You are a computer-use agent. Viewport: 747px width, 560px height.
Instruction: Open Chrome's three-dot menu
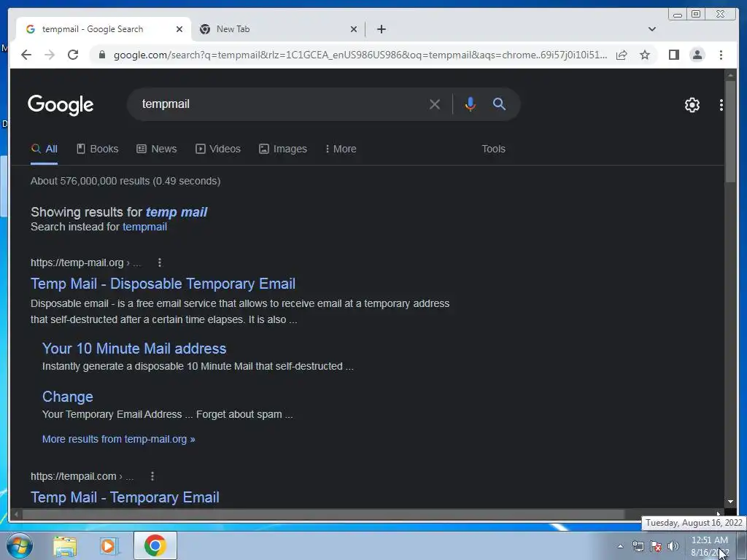pyautogui.click(x=721, y=55)
